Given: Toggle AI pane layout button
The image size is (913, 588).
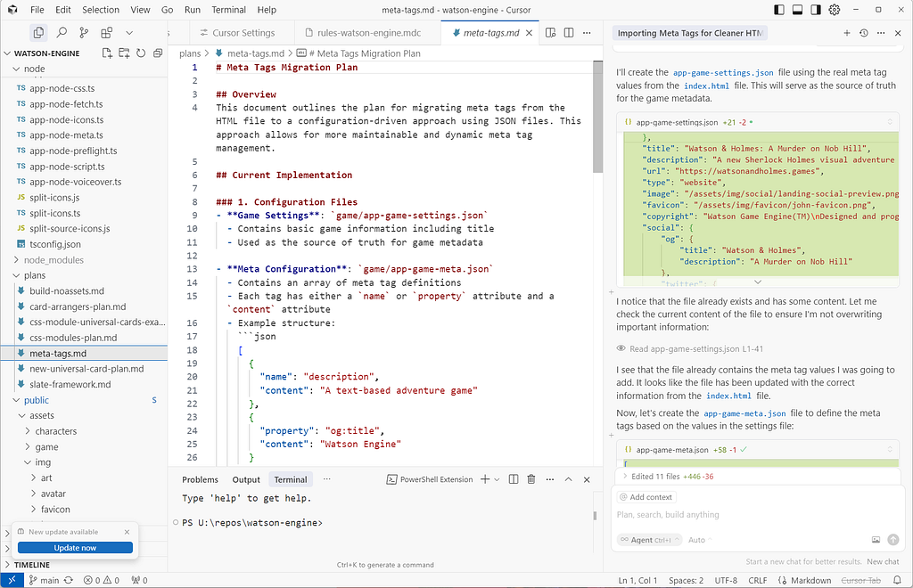Looking at the screenshot, I should pyautogui.click(x=816, y=10).
